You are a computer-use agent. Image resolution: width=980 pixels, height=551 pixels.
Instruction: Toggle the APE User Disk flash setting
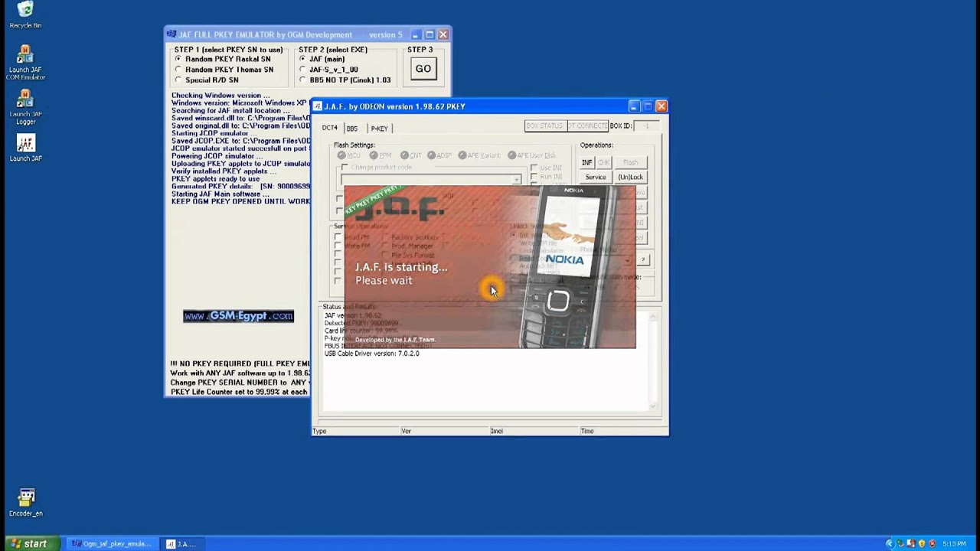pos(512,155)
